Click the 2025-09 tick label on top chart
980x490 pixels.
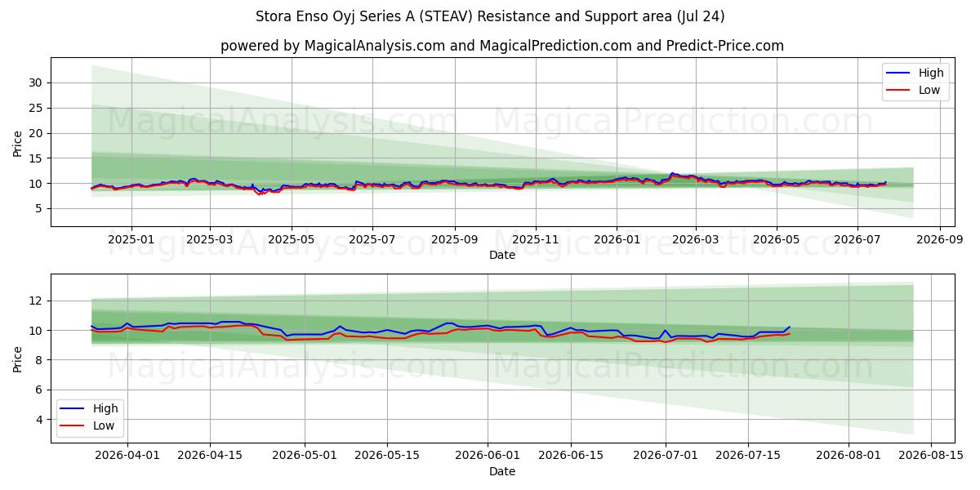point(455,240)
